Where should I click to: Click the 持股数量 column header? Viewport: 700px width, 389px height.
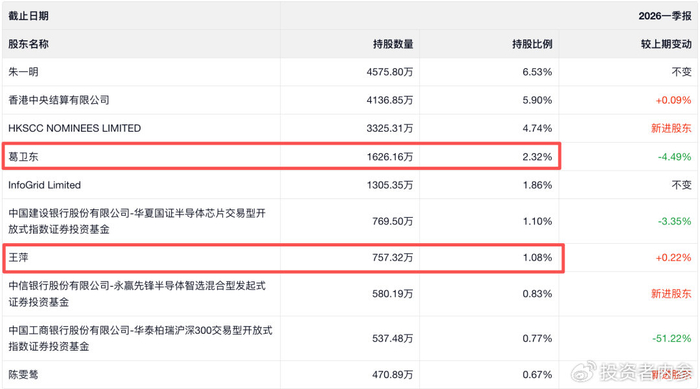tap(393, 44)
